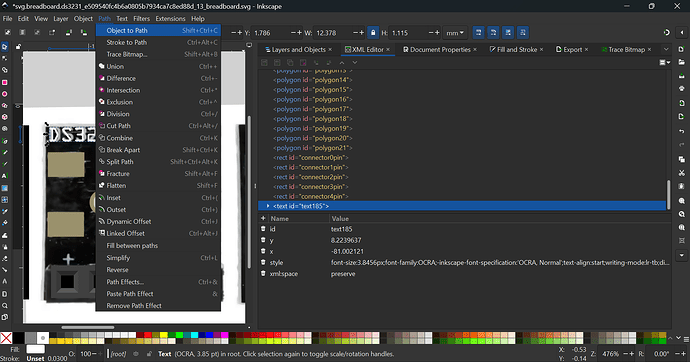Select the Rectangle tool
This screenshot has height=362, width=690.
click(4, 82)
